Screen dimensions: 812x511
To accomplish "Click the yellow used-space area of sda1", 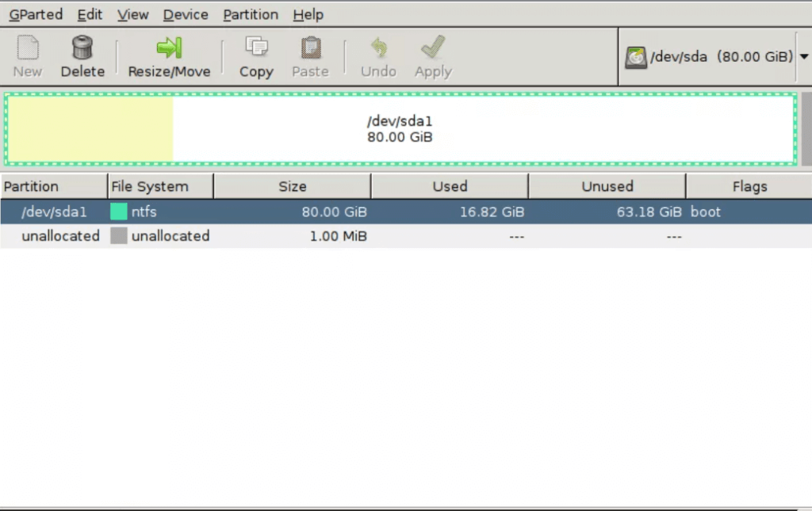I will tap(90, 129).
